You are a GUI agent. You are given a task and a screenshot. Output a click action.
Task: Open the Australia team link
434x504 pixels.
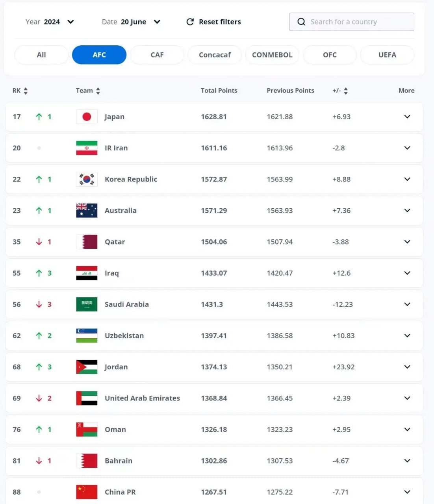pyautogui.click(x=121, y=211)
